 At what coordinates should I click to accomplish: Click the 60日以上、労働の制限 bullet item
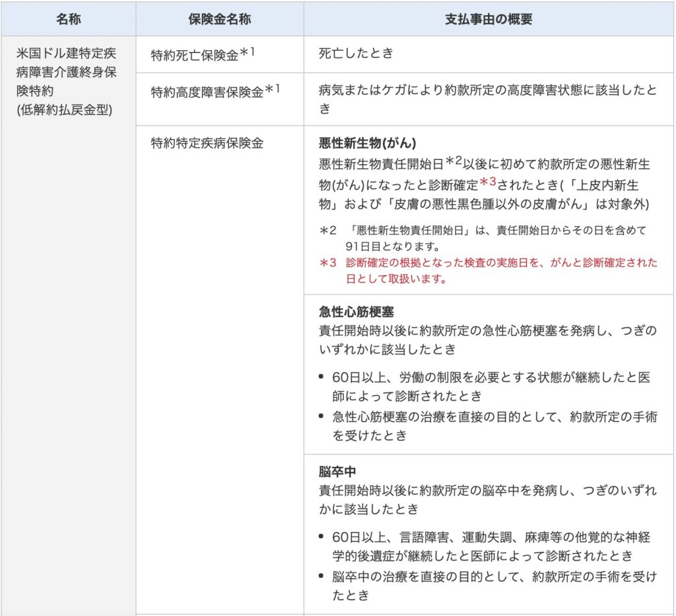(491, 386)
